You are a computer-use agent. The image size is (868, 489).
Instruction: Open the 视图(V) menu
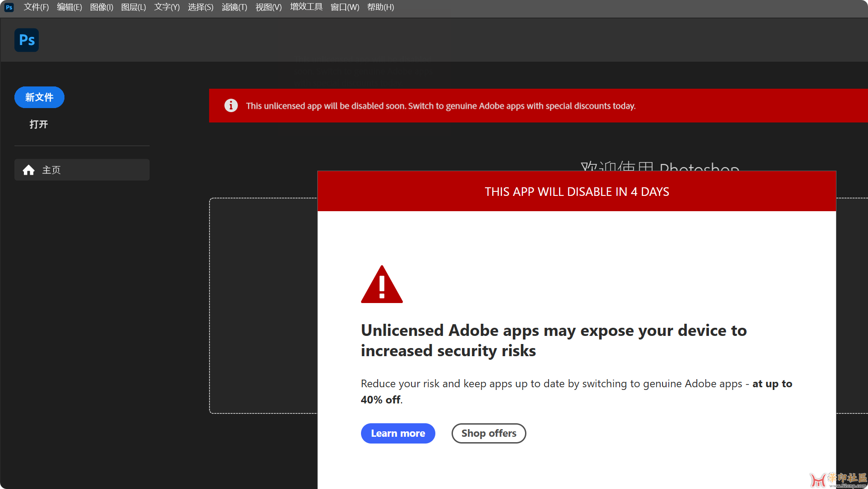point(269,7)
